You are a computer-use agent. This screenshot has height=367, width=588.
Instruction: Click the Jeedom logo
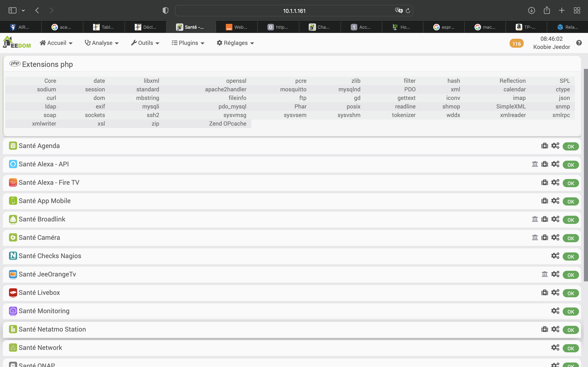point(17,42)
